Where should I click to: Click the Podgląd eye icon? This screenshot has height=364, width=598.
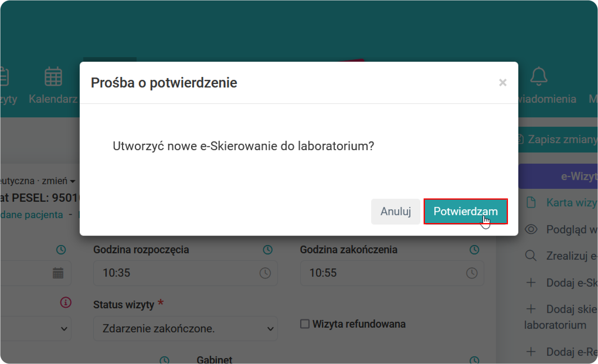click(531, 229)
